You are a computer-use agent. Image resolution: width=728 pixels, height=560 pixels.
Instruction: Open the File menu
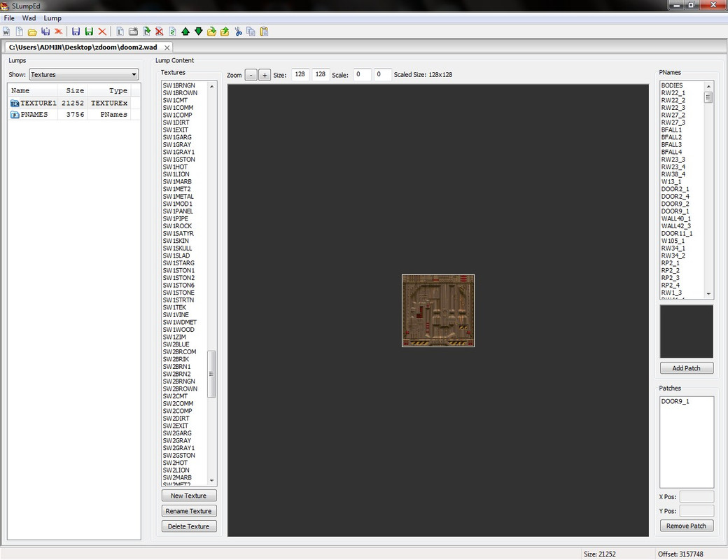click(x=9, y=18)
